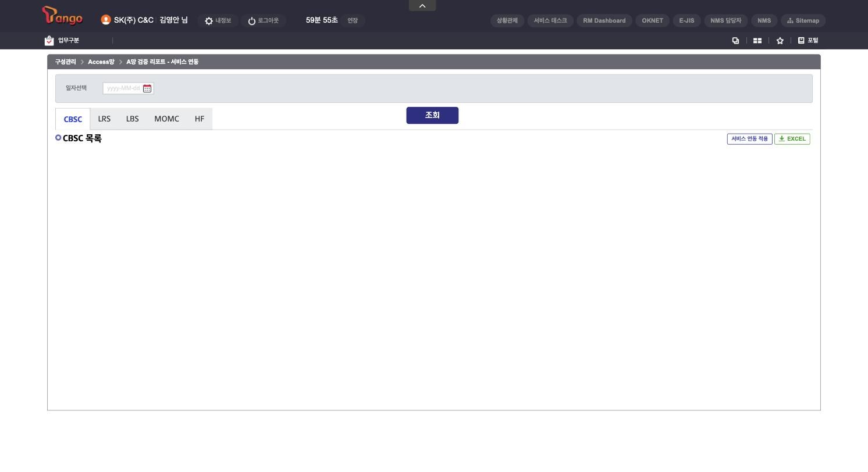This screenshot has width=868, height=472.
Task: Click the 조회 search button
Action: tap(432, 115)
